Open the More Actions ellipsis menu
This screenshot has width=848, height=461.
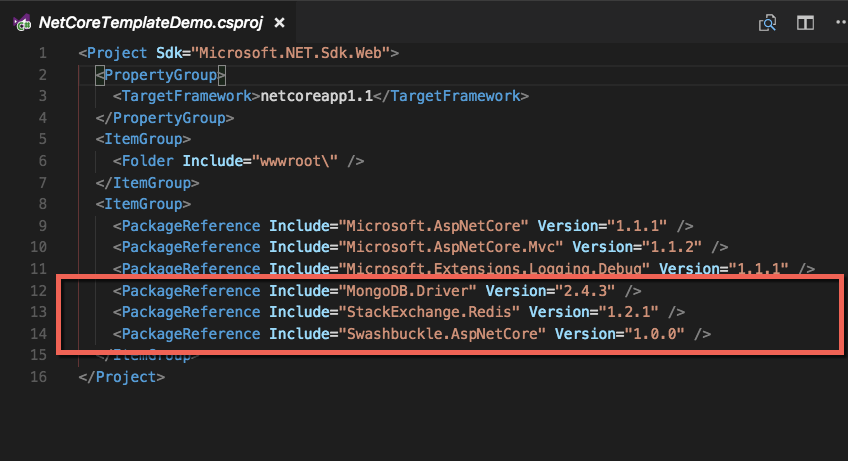pos(836,22)
